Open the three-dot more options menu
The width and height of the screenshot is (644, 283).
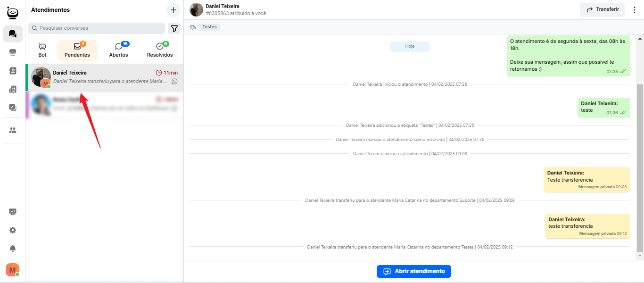(635, 10)
